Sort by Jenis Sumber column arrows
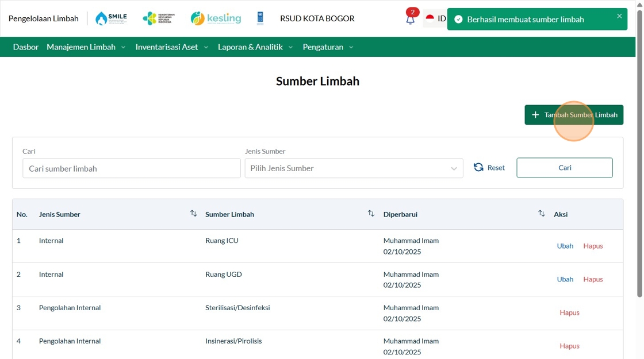This screenshot has height=359, width=644. point(193,213)
